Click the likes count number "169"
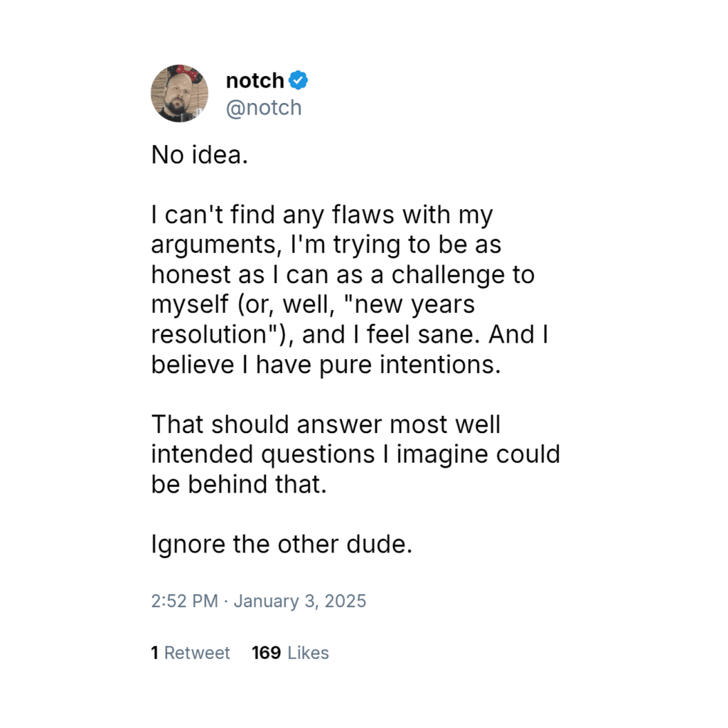Image resolution: width=728 pixels, height=728 pixels. point(266,653)
